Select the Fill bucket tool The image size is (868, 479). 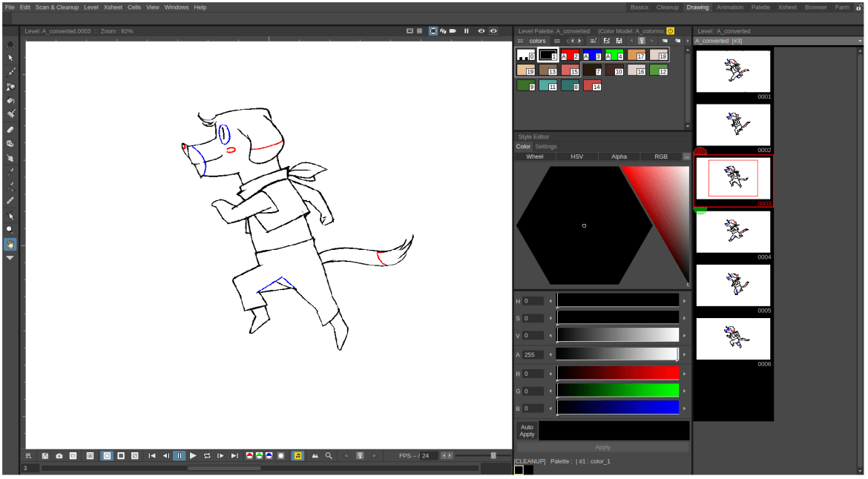(x=10, y=101)
